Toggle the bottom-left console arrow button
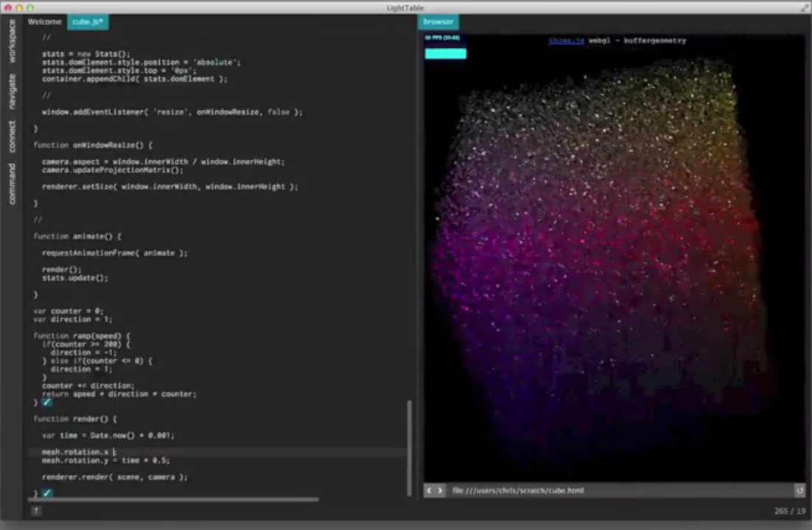 click(x=36, y=511)
